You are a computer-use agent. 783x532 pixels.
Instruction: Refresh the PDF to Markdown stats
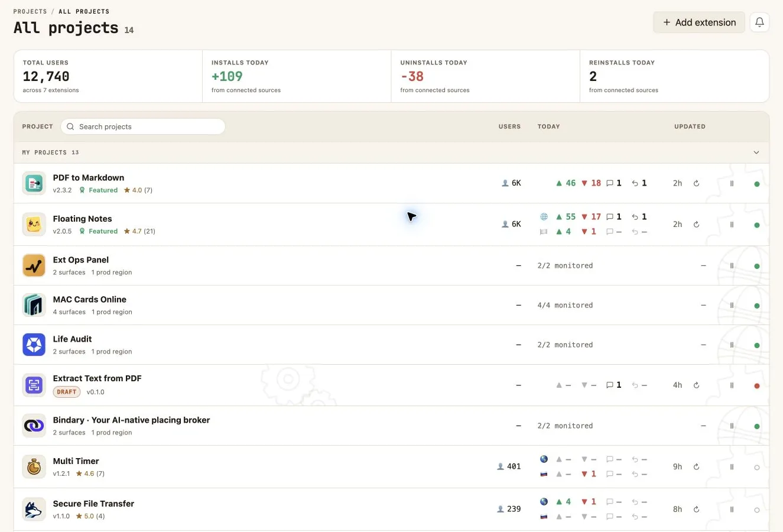pyautogui.click(x=696, y=183)
